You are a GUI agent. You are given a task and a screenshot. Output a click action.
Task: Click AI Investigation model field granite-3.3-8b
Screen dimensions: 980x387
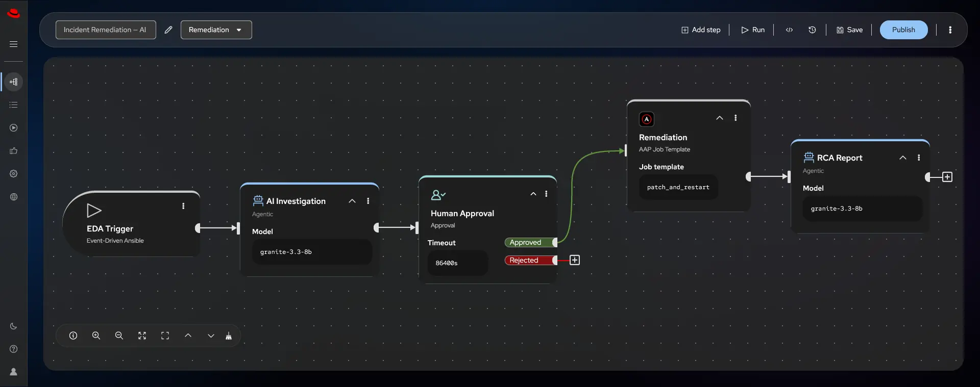tap(312, 252)
